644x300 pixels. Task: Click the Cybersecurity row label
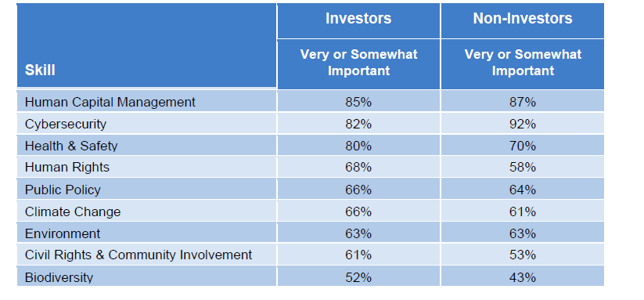tap(66, 124)
